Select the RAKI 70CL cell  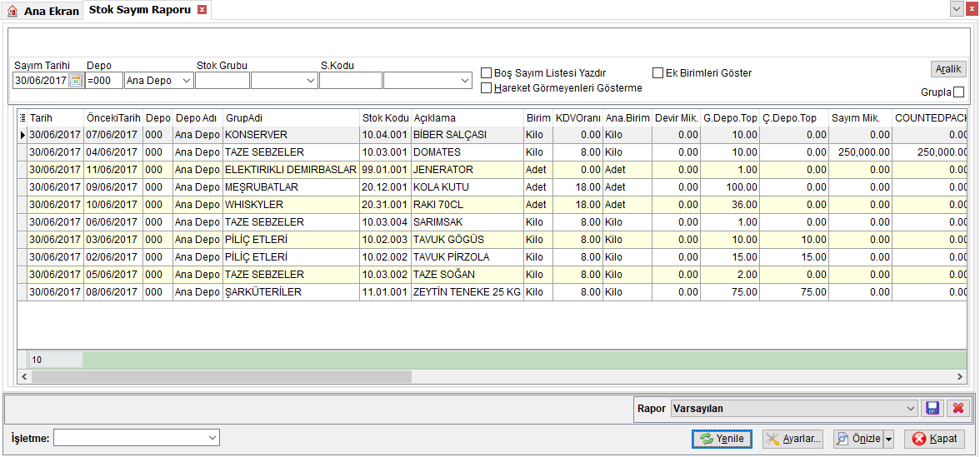click(x=467, y=205)
